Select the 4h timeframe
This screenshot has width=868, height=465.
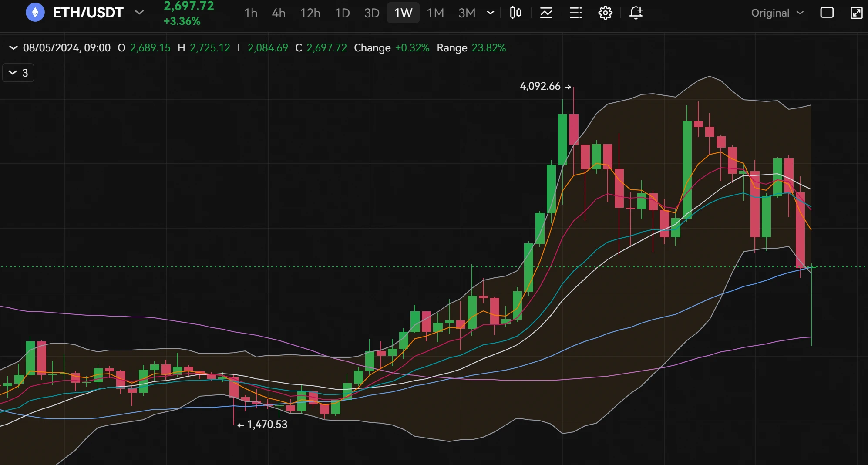coord(279,13)
